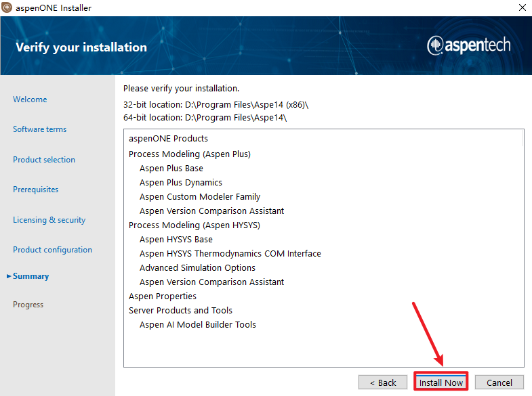Select the Progress step in sidebar

tap(28, 305)
